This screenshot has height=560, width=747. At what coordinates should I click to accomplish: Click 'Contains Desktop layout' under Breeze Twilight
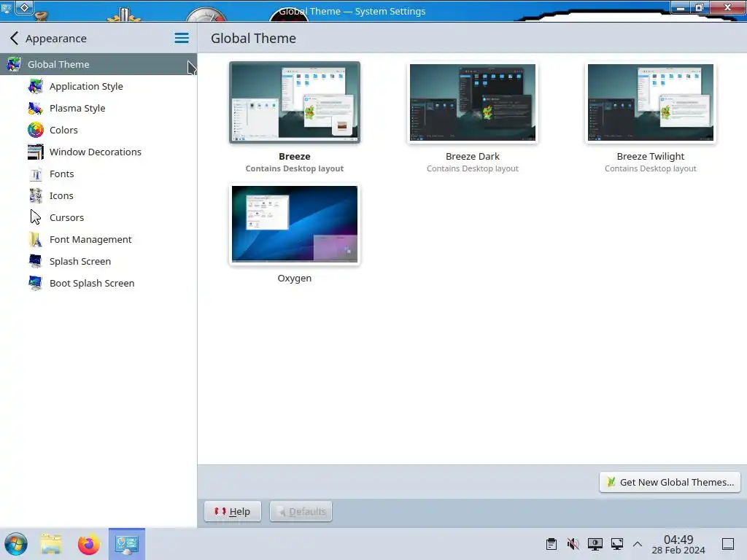(x=651, y=168)
